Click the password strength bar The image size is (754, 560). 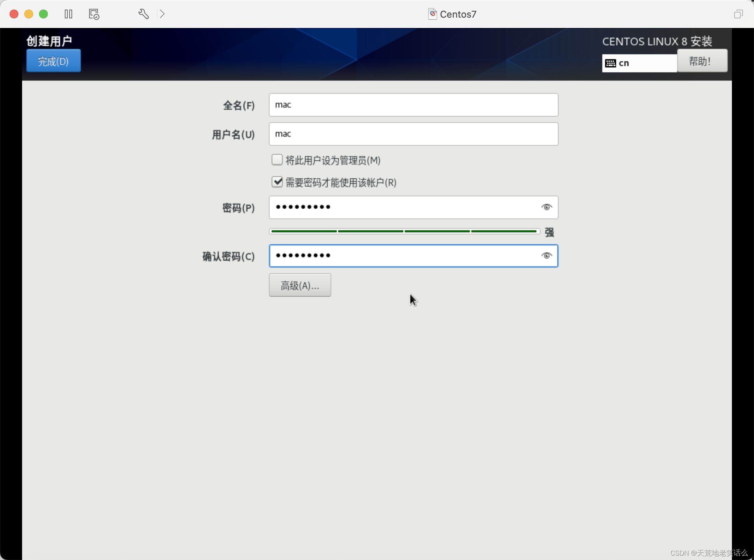(404, 231)
